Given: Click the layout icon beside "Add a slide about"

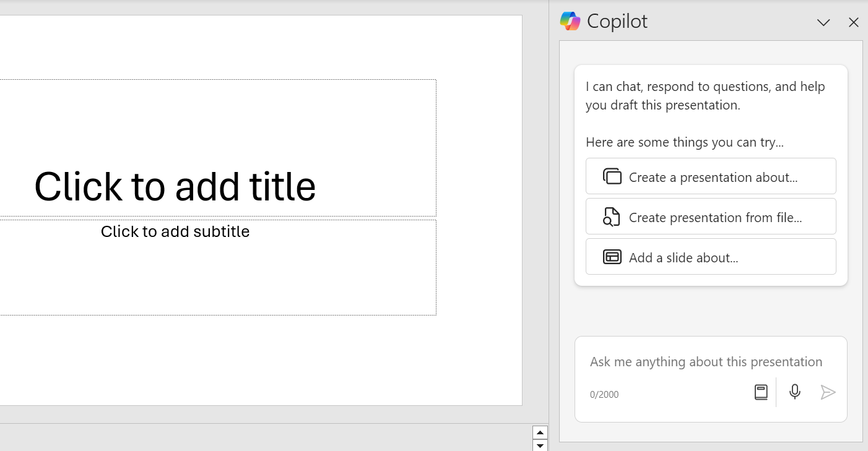Looking at the screenshot, I should 612,256.
